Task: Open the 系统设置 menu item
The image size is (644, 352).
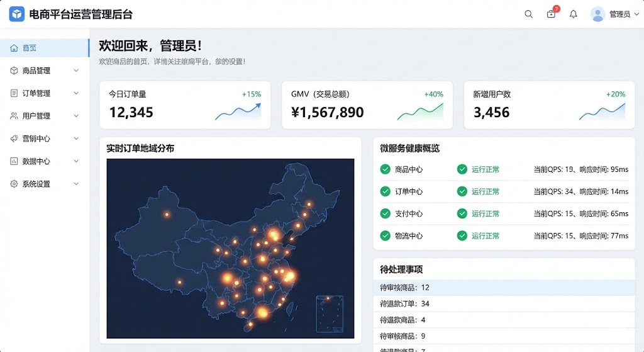Action: pyautogui.click(x=45, y=183)
